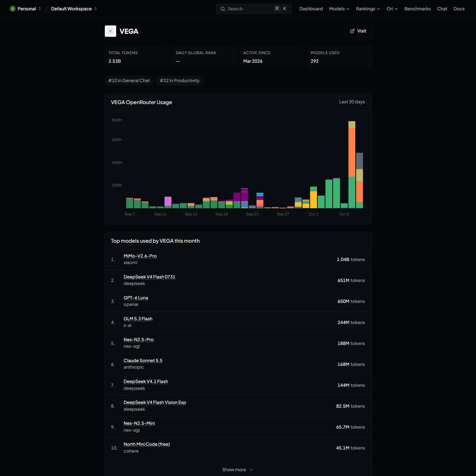Click the #10 in General Chat tag
The image size is (476, 476).
point(129,81)
